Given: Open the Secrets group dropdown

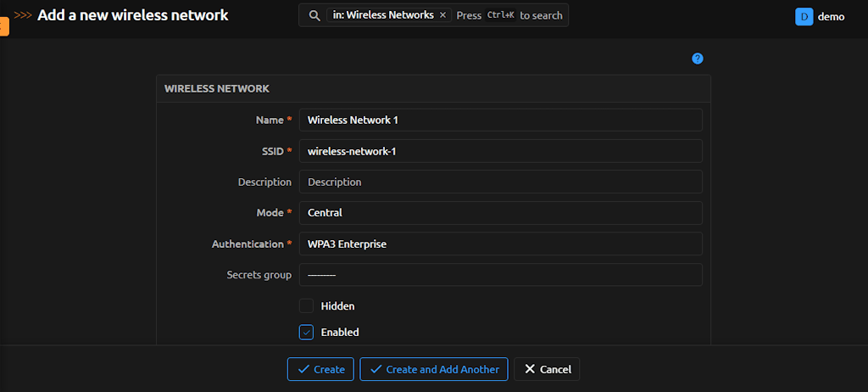Looking at the screenshot, I should pos(500,275).
